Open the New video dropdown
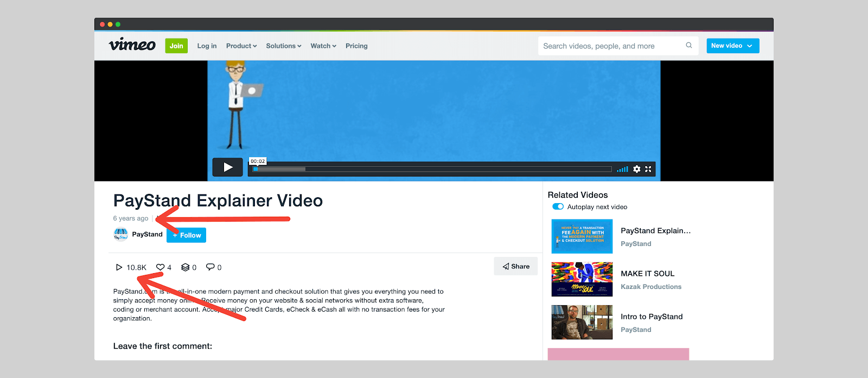The image size is (868, 378). 732,46
